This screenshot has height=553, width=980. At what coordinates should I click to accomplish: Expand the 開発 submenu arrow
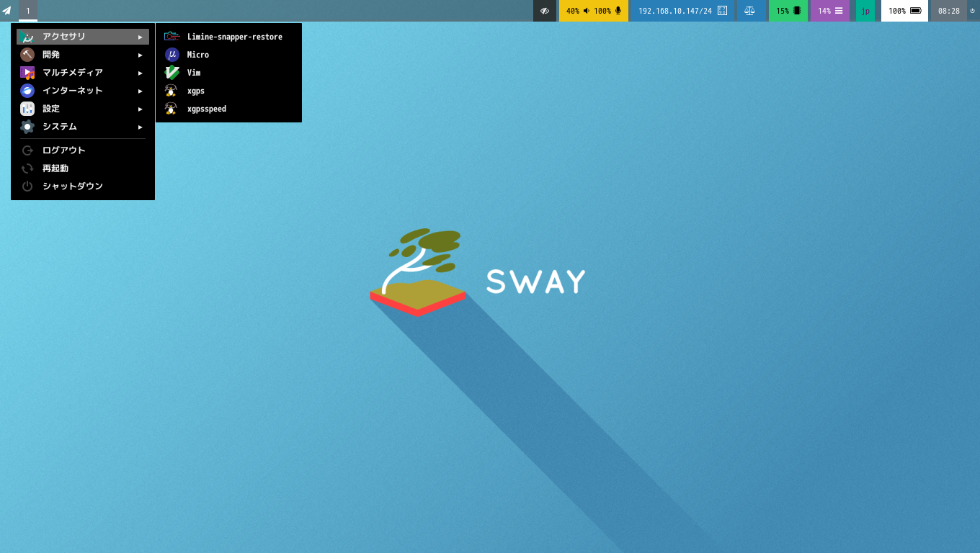coord(141,55)
